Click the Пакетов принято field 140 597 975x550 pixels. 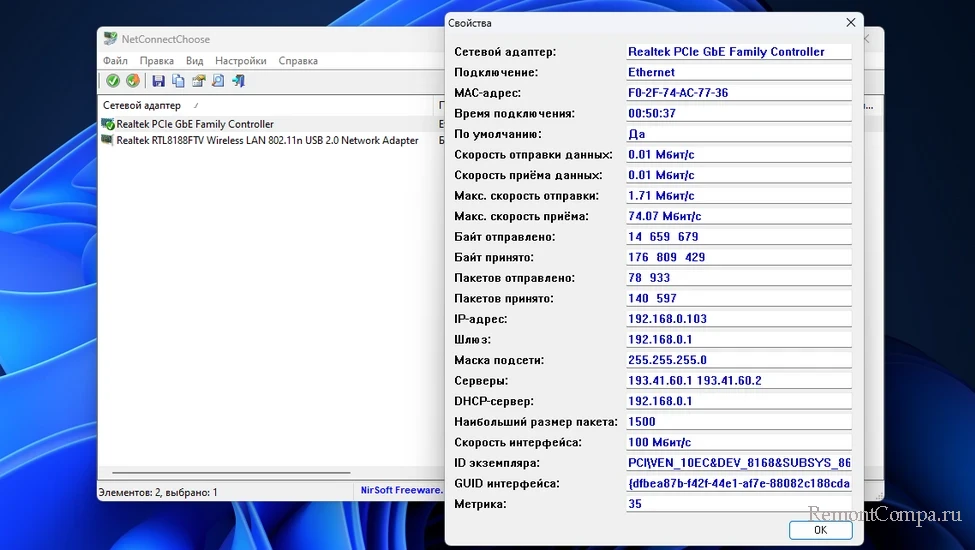(x=739, y=298)
